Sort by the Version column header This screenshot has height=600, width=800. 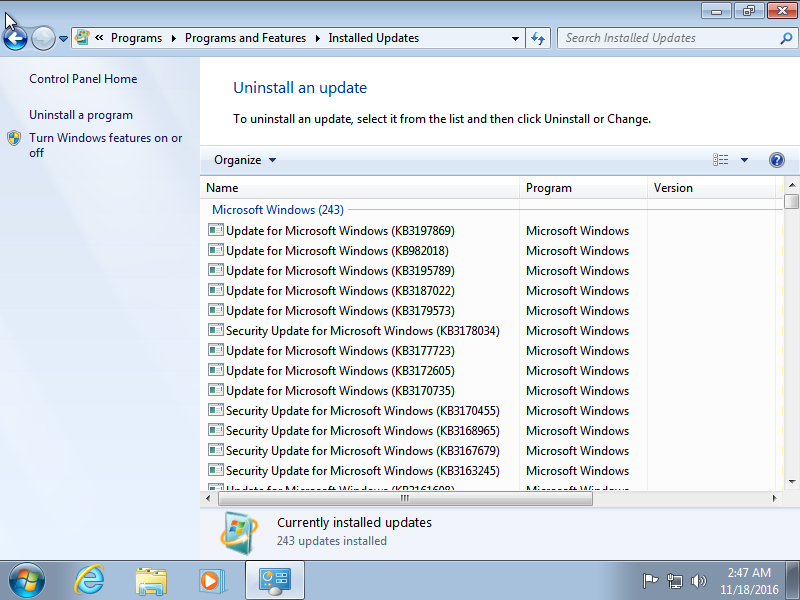pyautogui.click(x=711, y=188)
